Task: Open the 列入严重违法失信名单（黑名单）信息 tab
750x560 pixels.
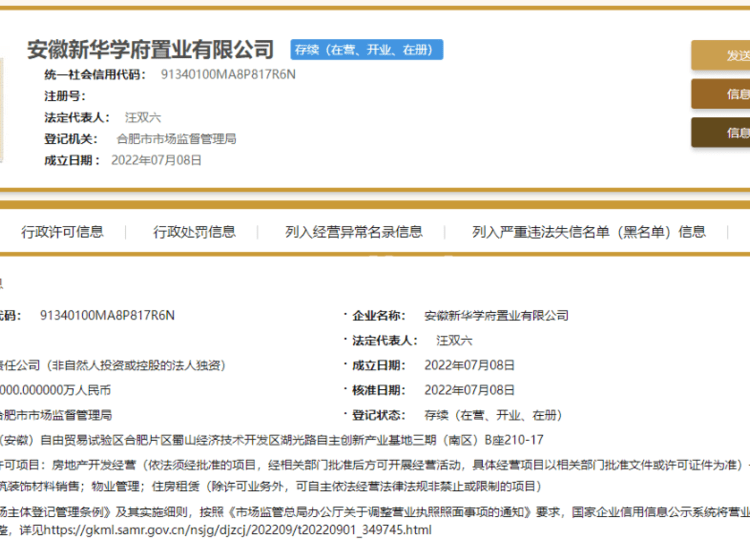Action: pyautogui.click(x=588, y=232)
